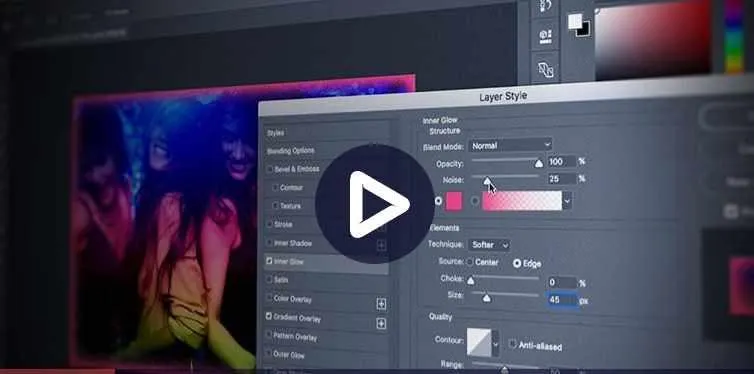Click the Quality section label
754x374 pixels.
[440, 317]
